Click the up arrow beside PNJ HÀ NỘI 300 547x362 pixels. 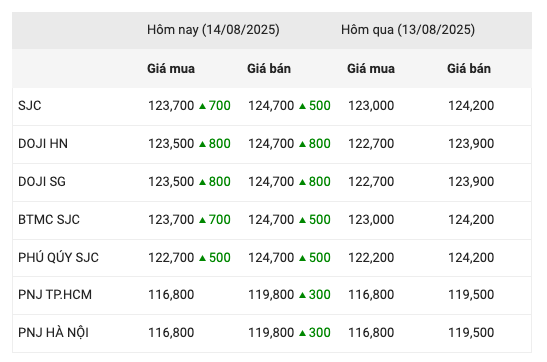pyautogui.click(x=302, y=333)
